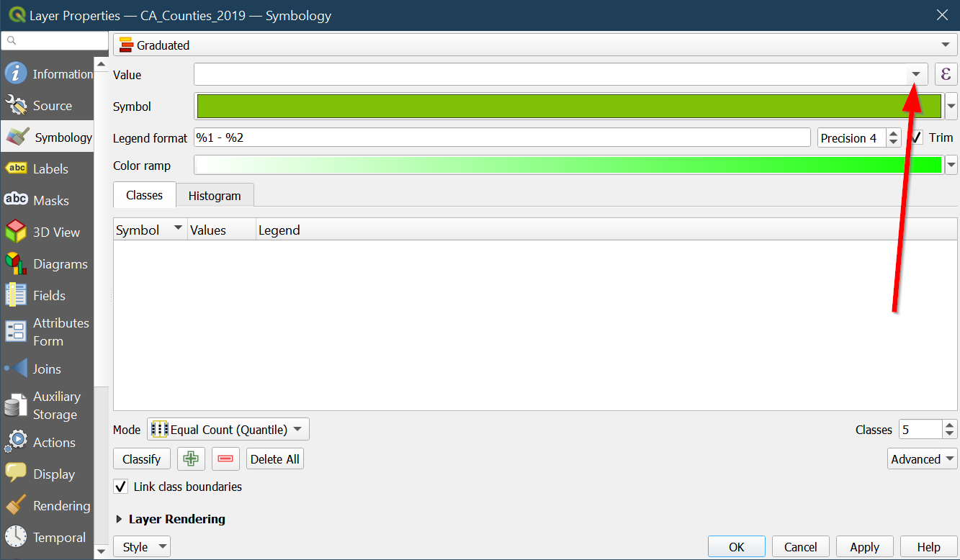This screenshot has height=560, width=960.
Task: Open the Diagrams section icon
Action: coord(16,264)
